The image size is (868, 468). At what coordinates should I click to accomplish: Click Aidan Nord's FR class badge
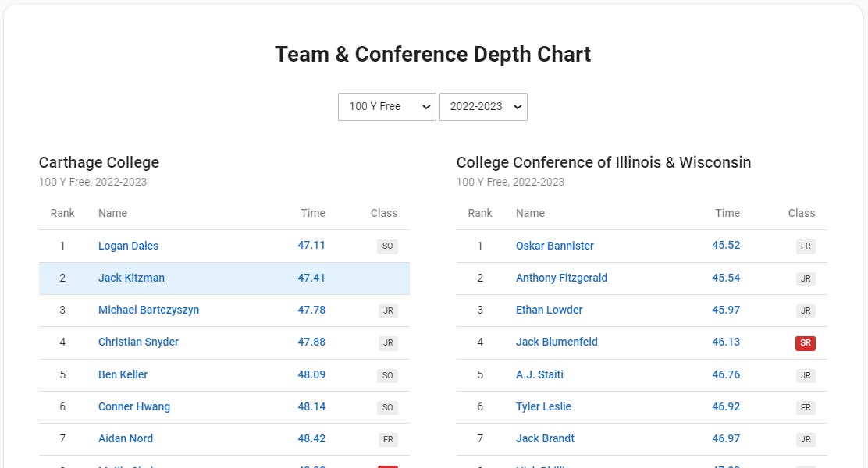387,439
